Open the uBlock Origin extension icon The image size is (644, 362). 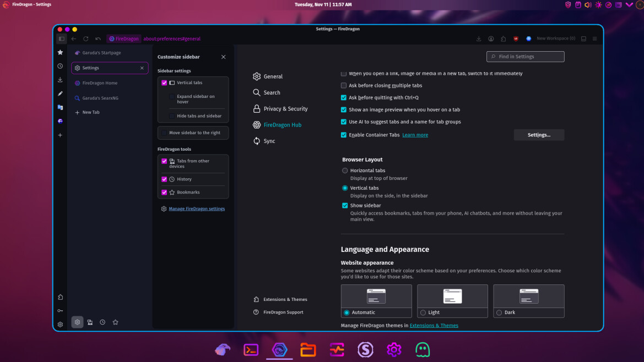coord(516,39)
